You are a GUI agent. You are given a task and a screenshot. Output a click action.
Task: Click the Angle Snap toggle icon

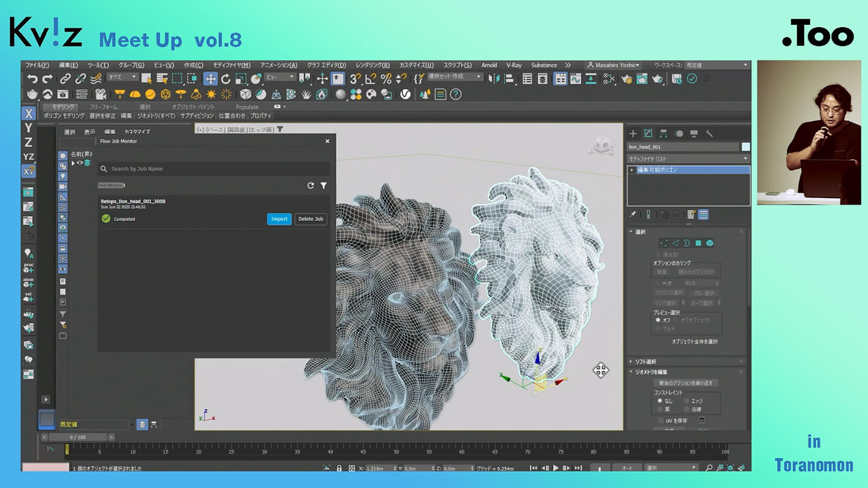tap(371, 79)
